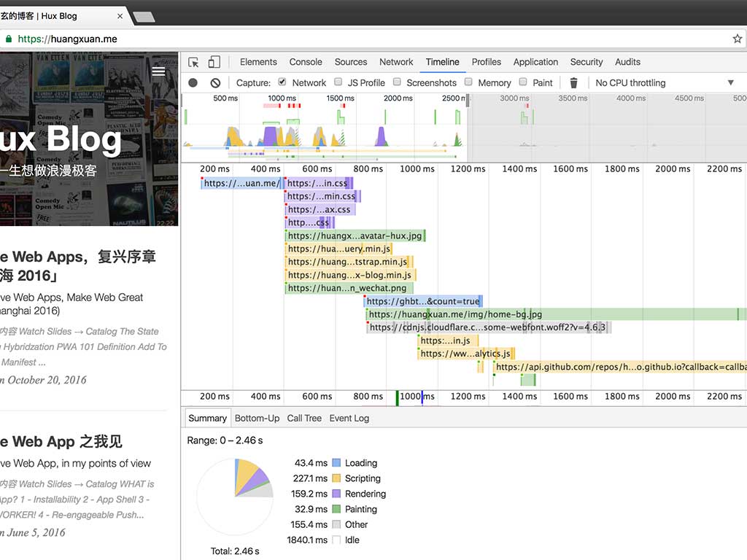
Task: Open the Audits panel tab
Action: coord(627,62)
